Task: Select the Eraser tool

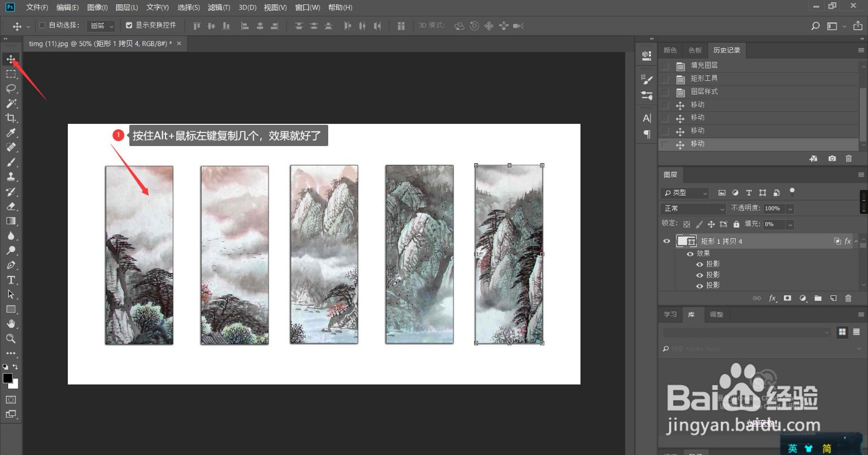Action: coord(11,206)
